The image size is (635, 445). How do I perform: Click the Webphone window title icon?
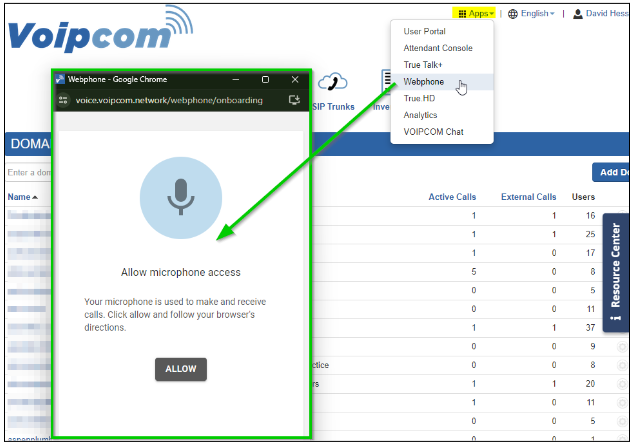coord(60,79)
